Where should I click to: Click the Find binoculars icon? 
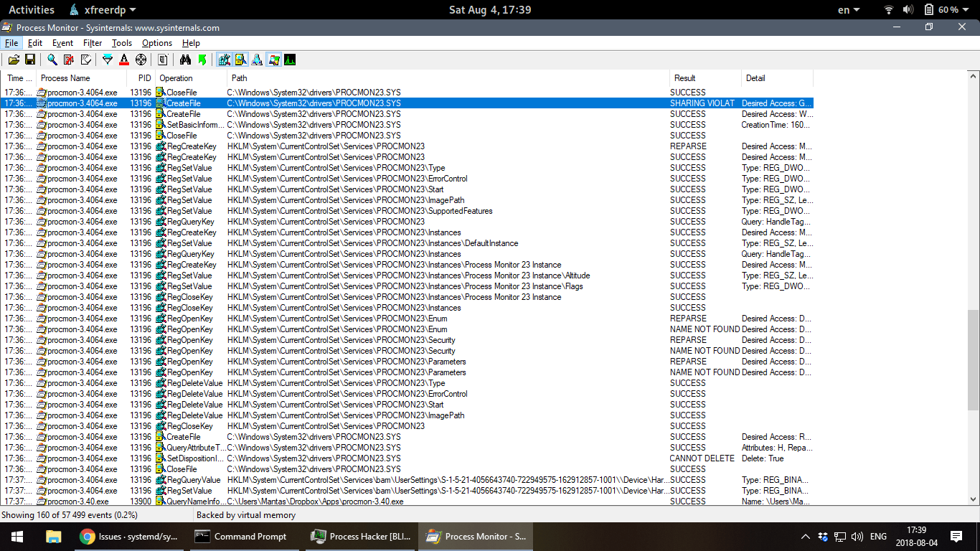187,60
